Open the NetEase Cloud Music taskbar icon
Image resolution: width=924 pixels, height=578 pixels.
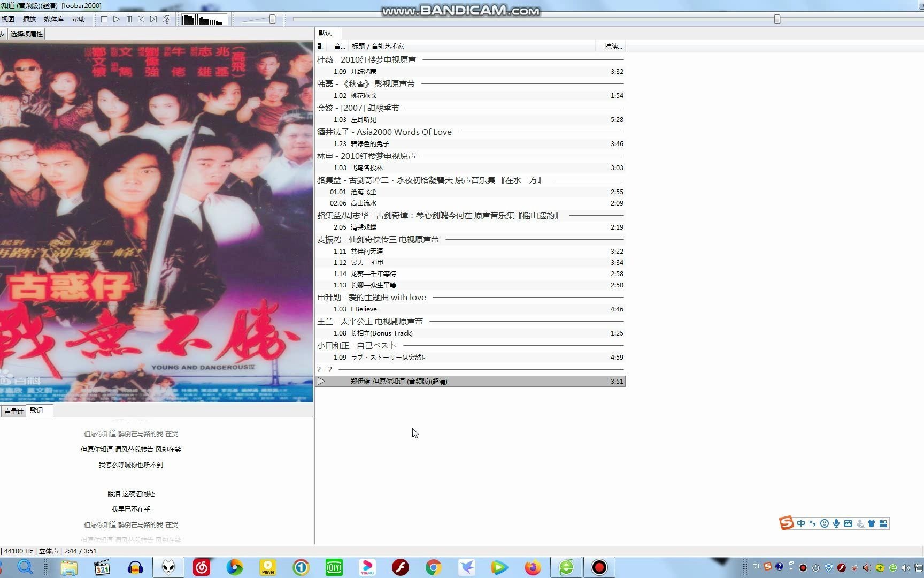click(x=202, y=567)
